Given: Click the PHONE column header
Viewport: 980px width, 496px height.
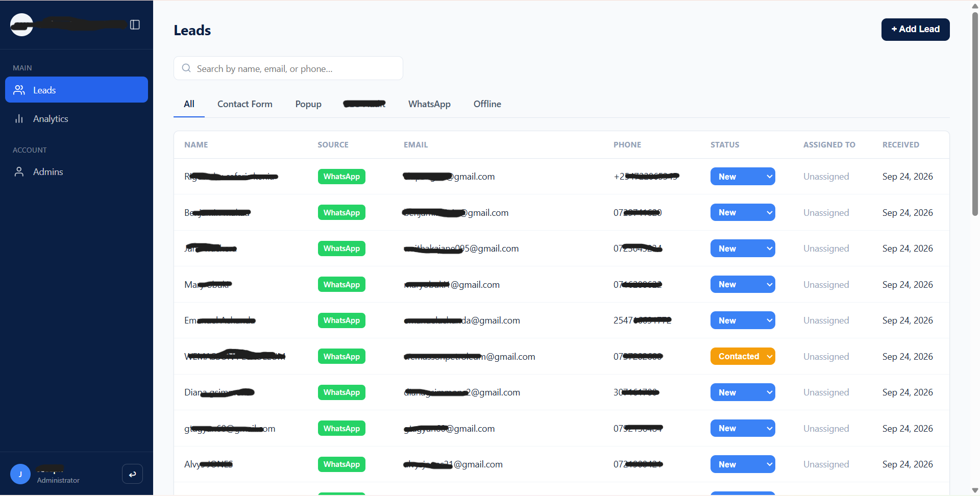Looking at the screenshot, I should tap(627, 145).
